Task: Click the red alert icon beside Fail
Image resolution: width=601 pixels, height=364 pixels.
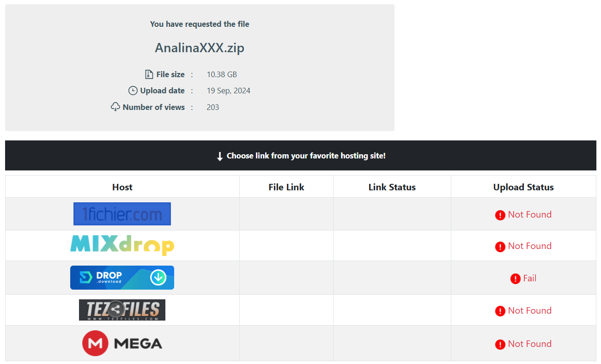Action: 515,279
